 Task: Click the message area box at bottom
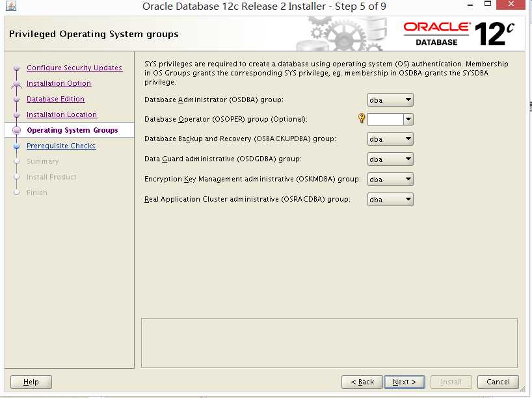click(x=329, y=343)
